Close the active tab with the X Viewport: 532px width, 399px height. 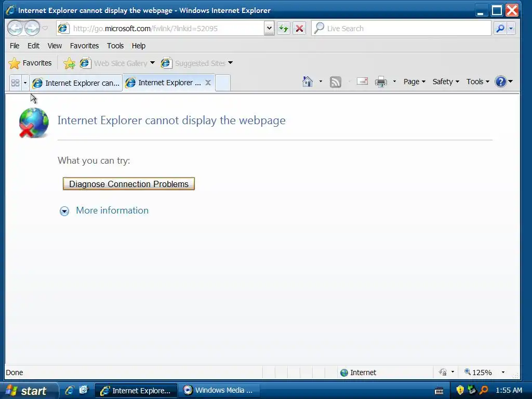[x=208, y=83]
